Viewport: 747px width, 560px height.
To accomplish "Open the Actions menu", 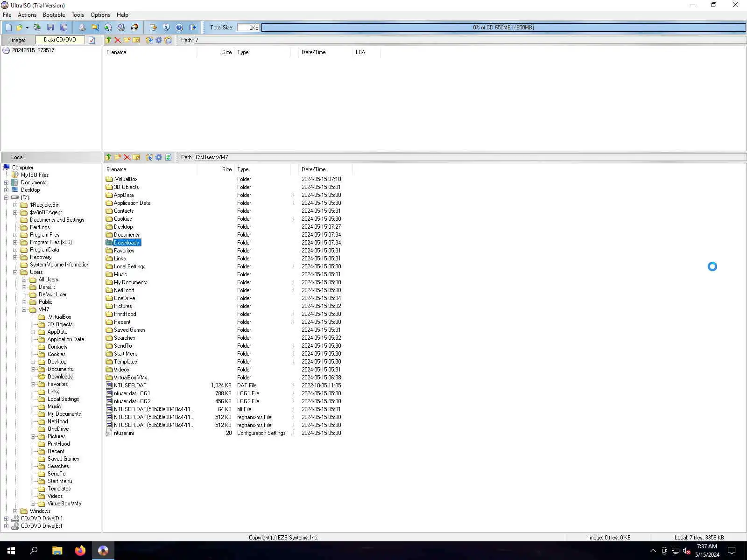I will [27, 15].
